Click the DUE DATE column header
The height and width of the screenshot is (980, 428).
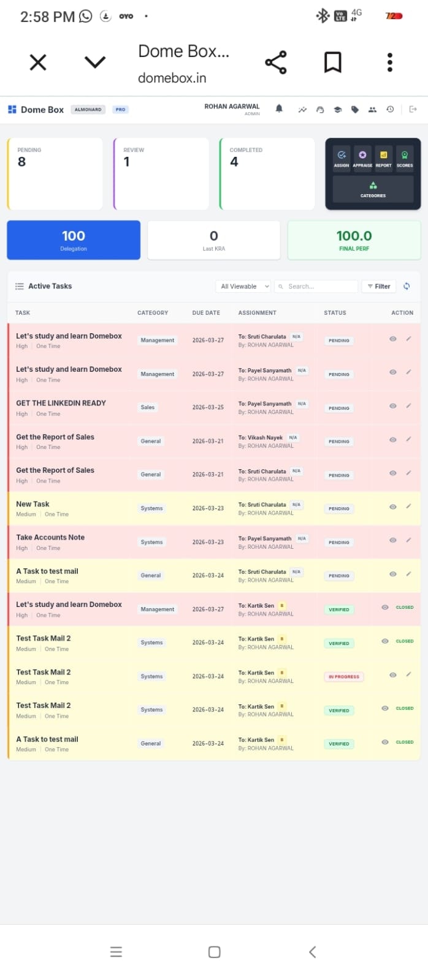click(x=206, y=313)
